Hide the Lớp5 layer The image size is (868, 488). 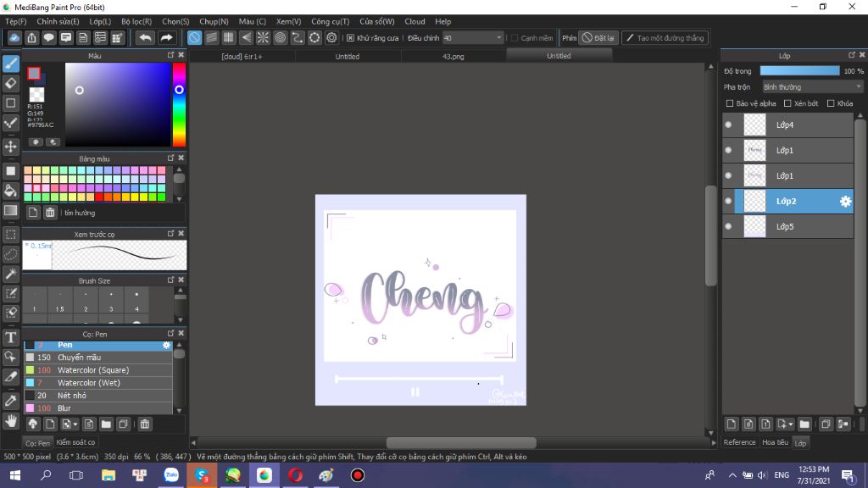[x=728, y=226]
